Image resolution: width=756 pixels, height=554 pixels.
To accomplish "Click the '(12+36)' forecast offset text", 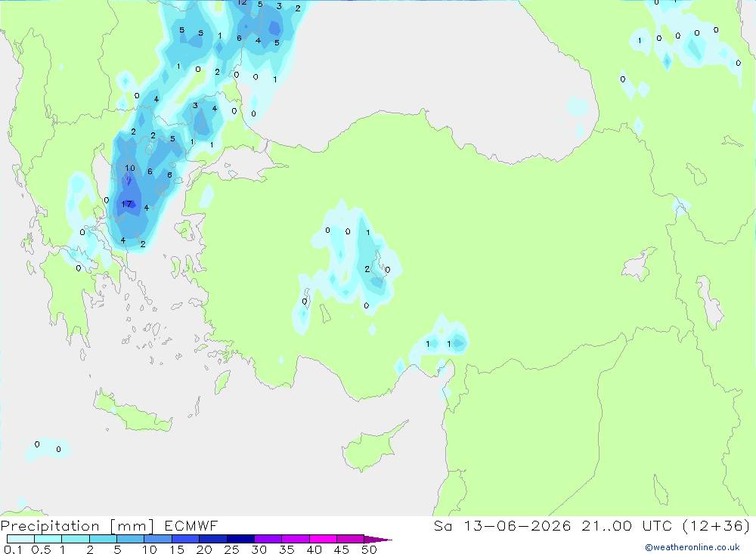I will tap(717, 526).
